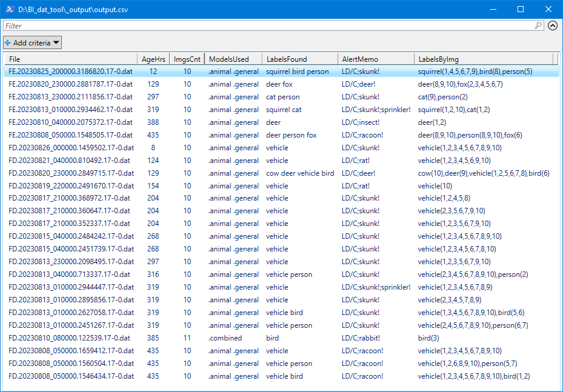This screenshot has width=563, height=392.
Task: Maximize the output.csv window
Action: (521, 9)
